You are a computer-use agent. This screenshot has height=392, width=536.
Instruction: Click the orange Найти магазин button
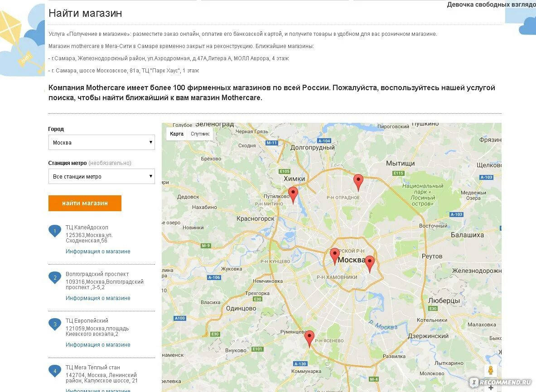85,203
